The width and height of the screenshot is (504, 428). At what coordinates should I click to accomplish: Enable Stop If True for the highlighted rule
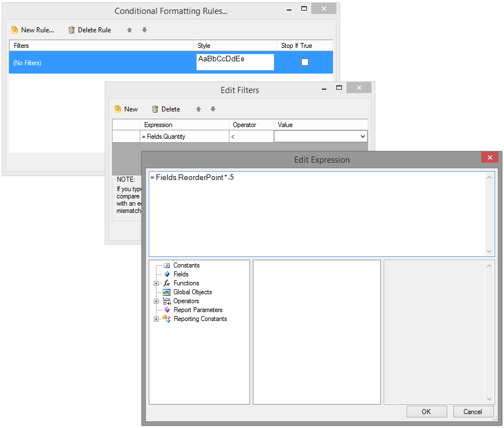305,62
